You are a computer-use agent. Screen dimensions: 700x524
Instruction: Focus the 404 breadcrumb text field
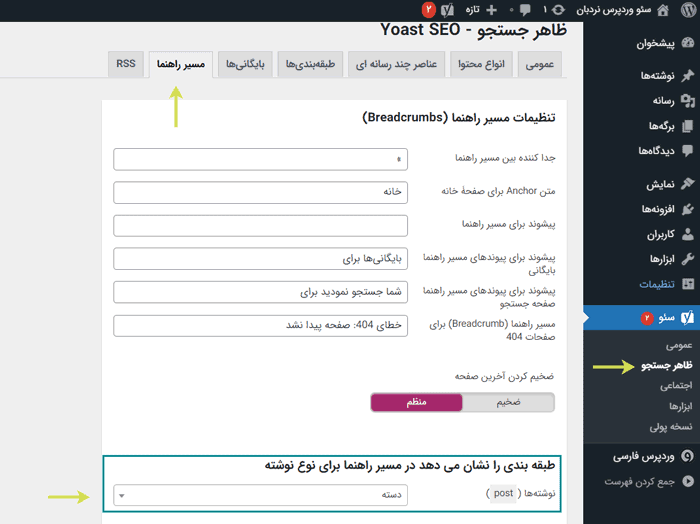pos(260,325)
